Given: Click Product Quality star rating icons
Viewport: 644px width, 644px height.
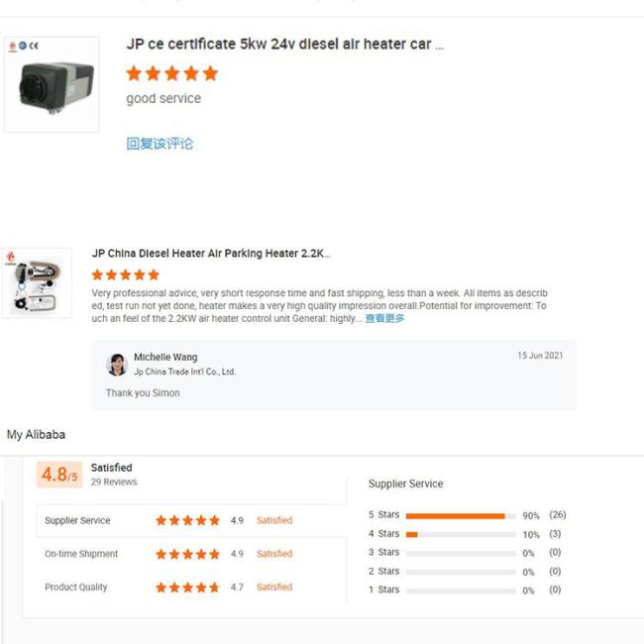Looking at the screenshot, I should (x=187, y=588).
